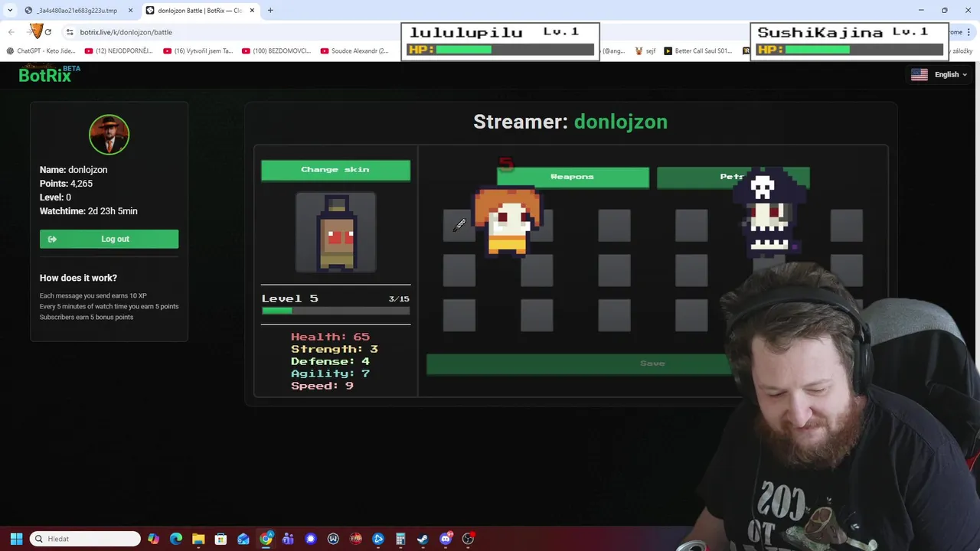Click the "Watchtime: 2d 23h 5min" text
The image size is (980, 551).
click(x=89, y=211)
